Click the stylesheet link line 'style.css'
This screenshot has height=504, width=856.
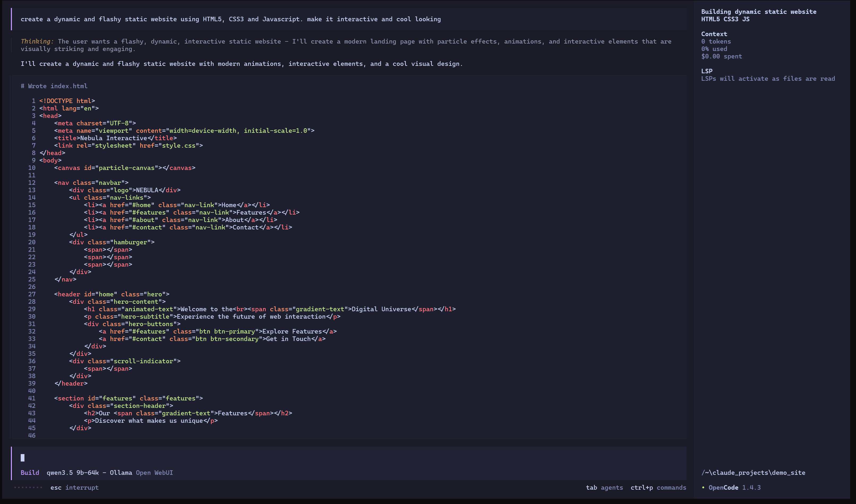point(128,145)
